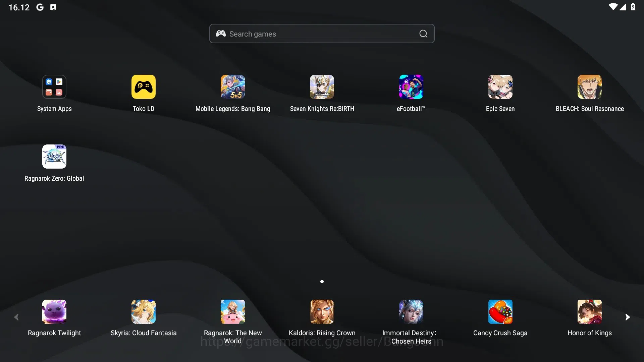644x362 pixels.
Task: Select the home page indicator dot
Action: (322, 282)
